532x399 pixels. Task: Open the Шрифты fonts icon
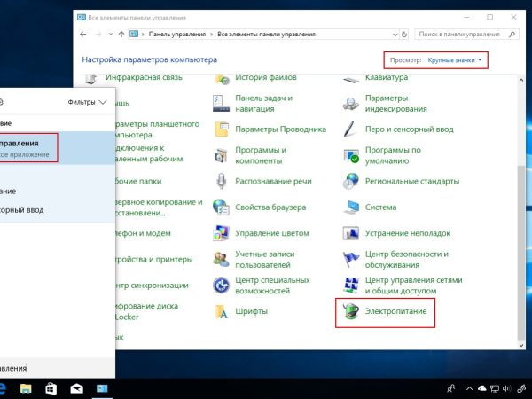(x=222, y=312)
